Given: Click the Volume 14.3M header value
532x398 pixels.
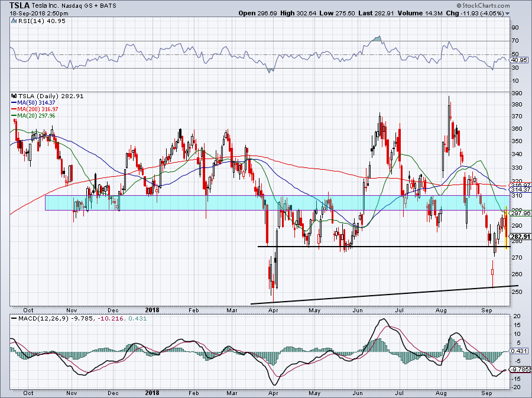Looking at the screenshot, I should point(420,13).
